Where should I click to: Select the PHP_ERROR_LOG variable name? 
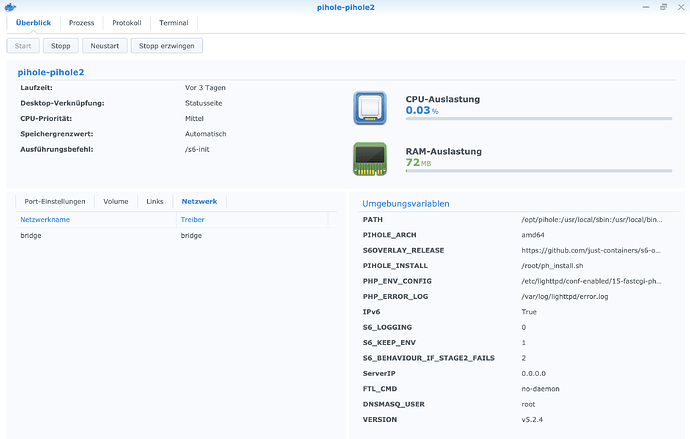(x=395, y=296)
